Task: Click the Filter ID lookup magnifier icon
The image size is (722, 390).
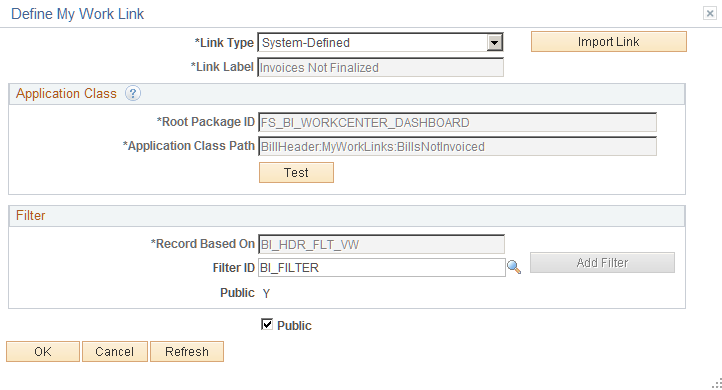Action: point(514,267)
